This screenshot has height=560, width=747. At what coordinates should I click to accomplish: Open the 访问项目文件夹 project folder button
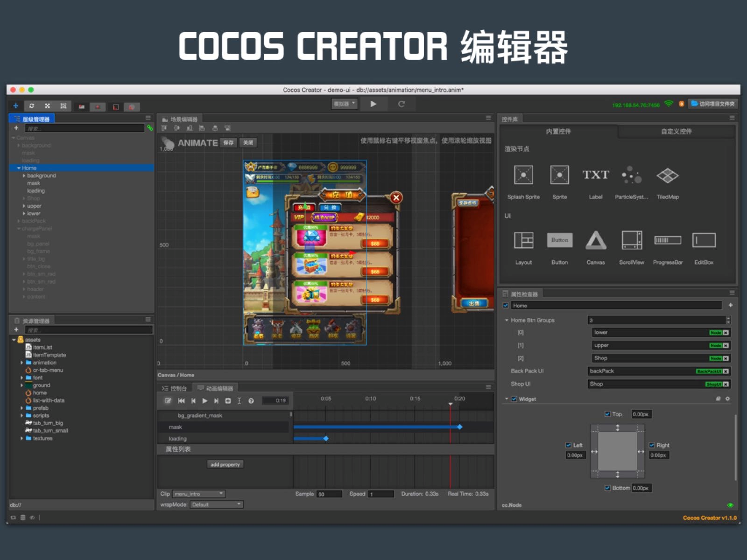pyautogui.click(x=713, y=104)
